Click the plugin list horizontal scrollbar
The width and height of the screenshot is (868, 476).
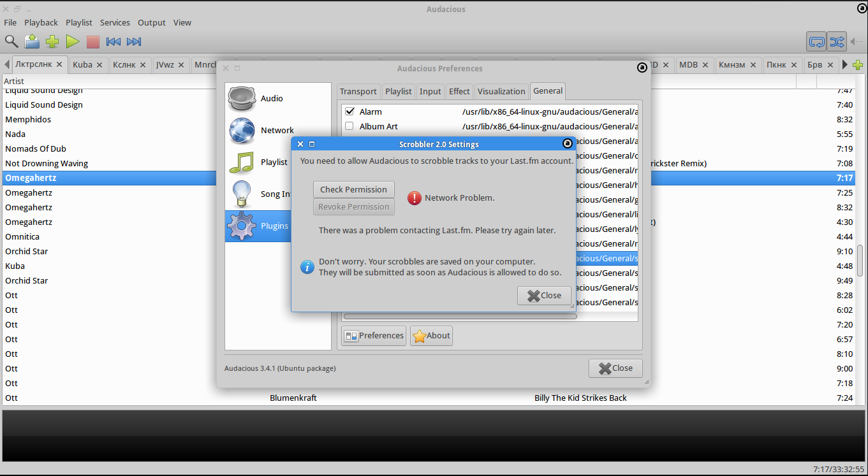tap(460, 316)
